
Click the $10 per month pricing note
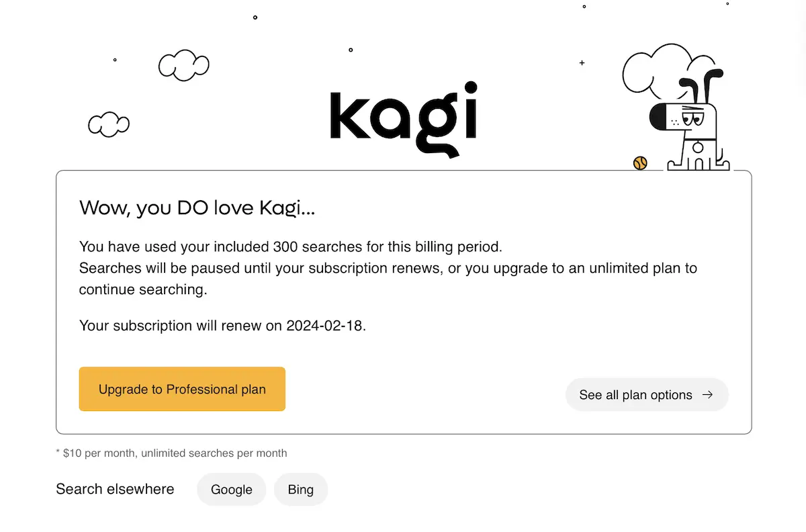(171, 453)
